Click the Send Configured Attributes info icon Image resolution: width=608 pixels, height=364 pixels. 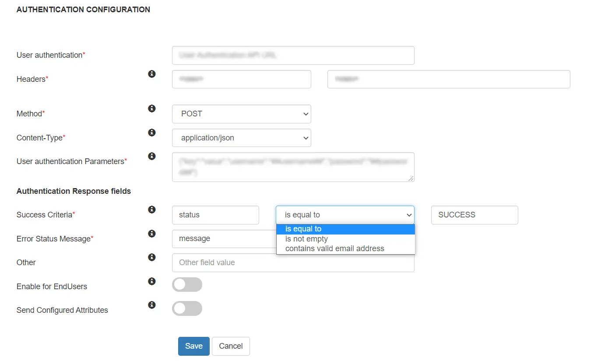pos(151,305)
